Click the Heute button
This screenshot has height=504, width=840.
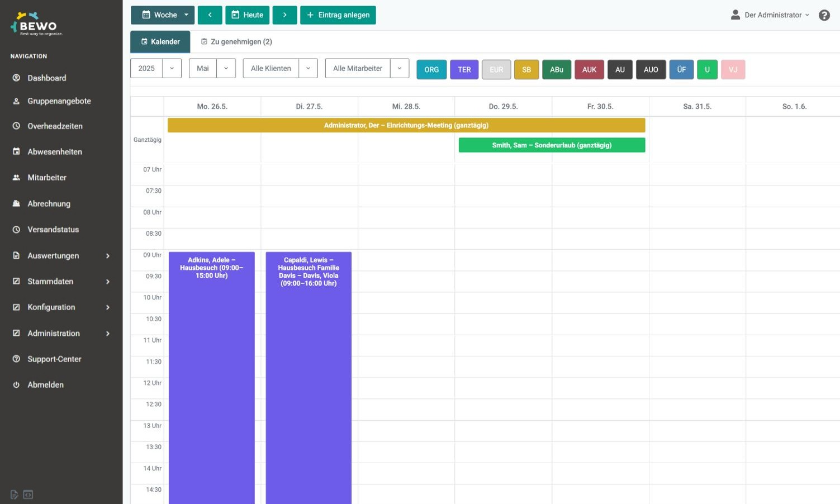248,15
